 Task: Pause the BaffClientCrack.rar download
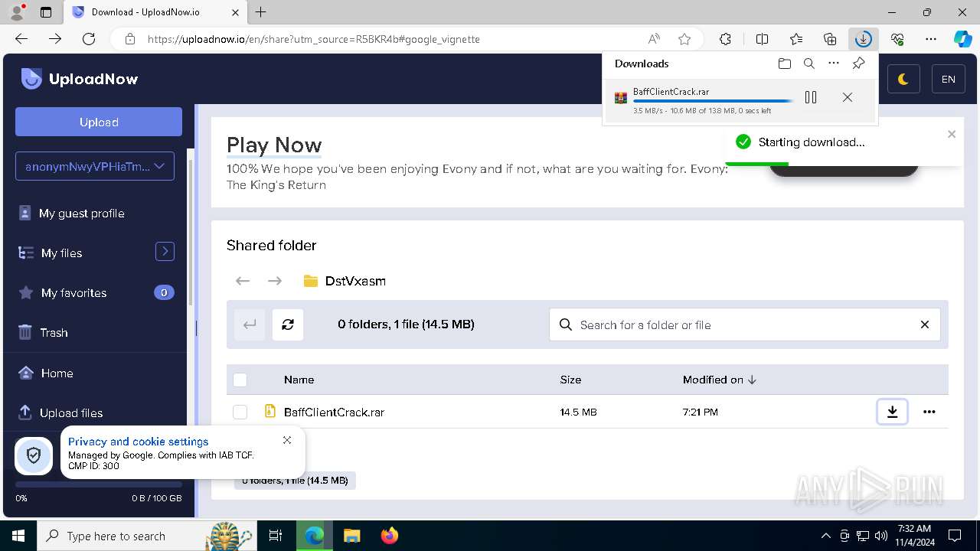pyautogui.click(x=811, y=97)
